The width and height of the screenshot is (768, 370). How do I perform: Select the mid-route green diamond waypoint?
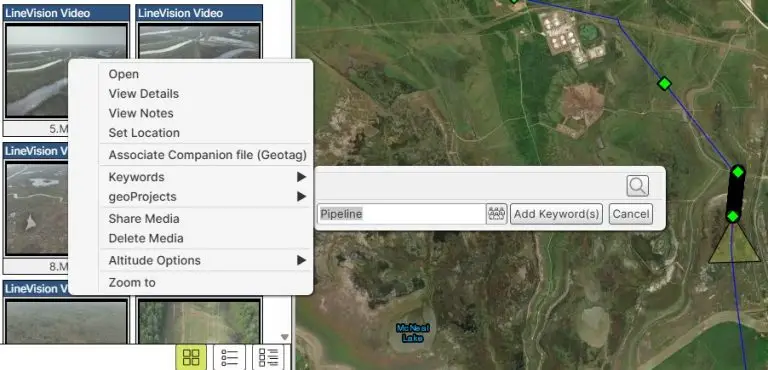664,83
